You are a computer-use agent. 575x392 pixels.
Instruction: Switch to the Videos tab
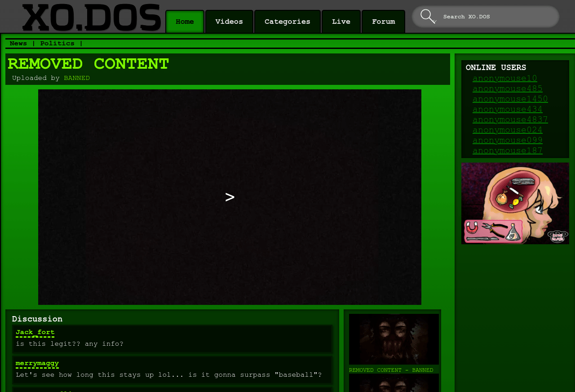229,22
